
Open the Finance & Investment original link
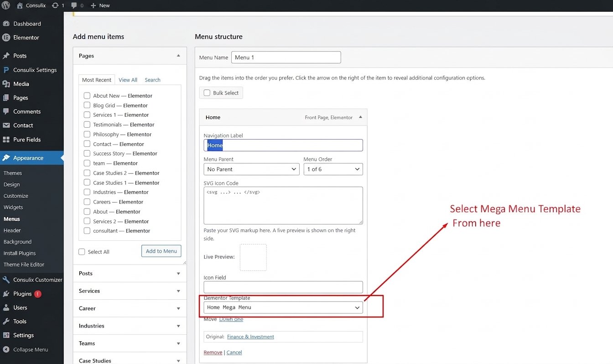(250, 337)
